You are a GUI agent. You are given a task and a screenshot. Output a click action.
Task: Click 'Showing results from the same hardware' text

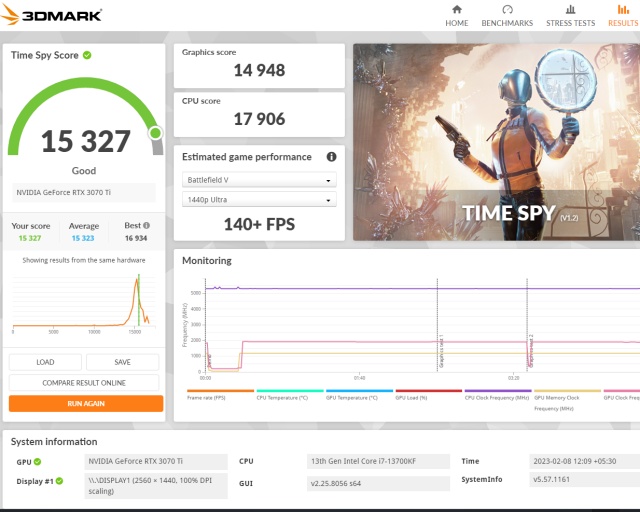click(84, 260)
